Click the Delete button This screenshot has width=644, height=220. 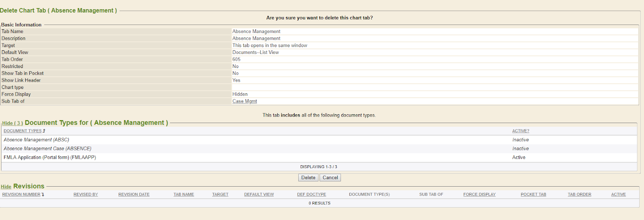(308, 178)
